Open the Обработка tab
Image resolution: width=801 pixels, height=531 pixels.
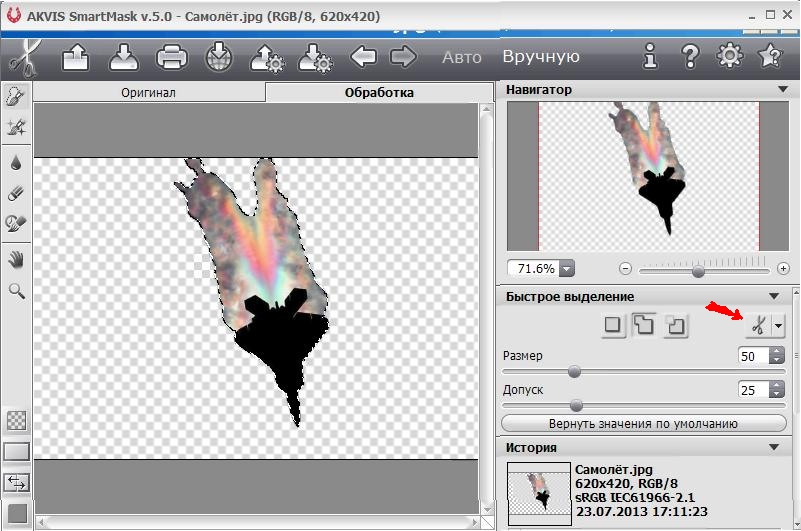[379, 93]
